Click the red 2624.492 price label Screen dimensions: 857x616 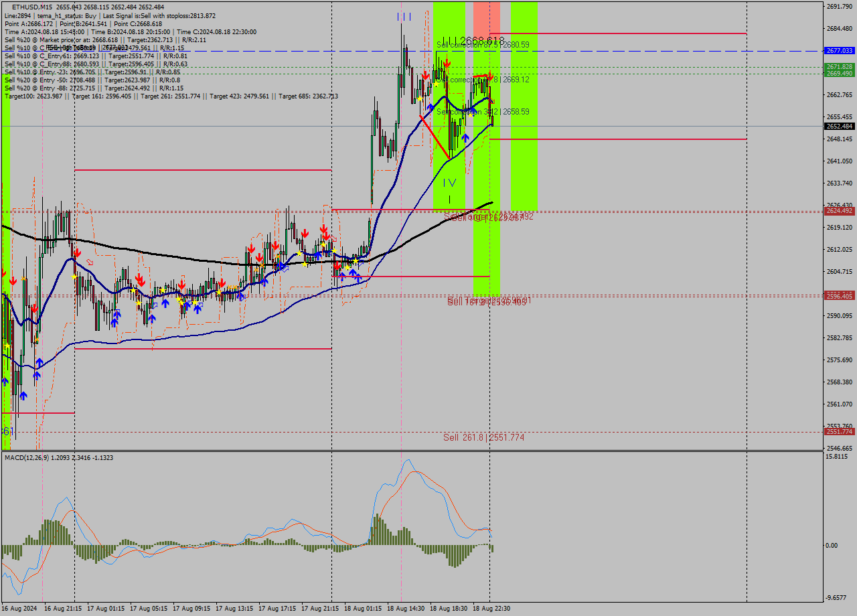839,211
